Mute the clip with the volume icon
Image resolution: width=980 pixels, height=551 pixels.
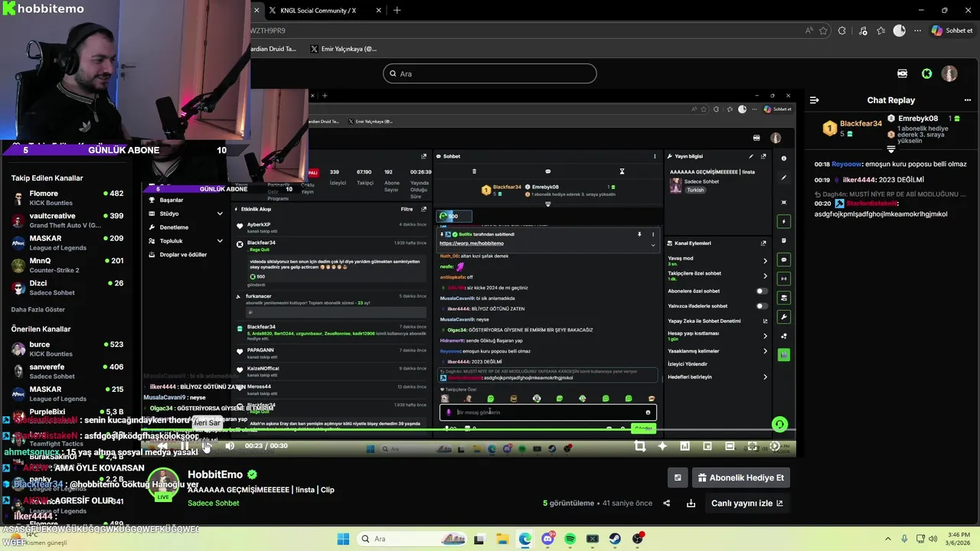click(x=230, y=446)
